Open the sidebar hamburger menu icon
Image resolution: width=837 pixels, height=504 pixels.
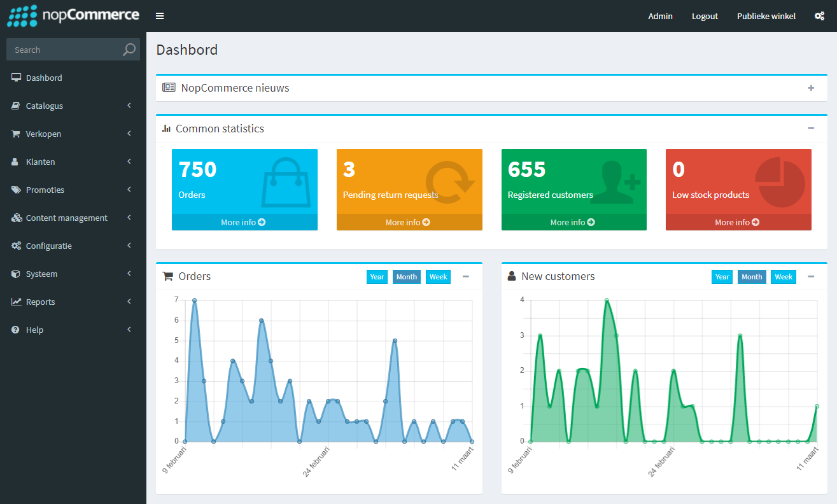(x=159, y=15)
